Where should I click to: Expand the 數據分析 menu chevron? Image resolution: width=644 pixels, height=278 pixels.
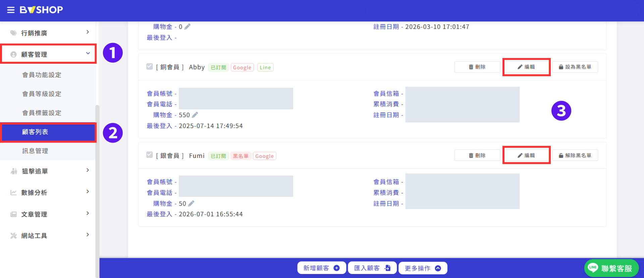click(x=88, y=191)
